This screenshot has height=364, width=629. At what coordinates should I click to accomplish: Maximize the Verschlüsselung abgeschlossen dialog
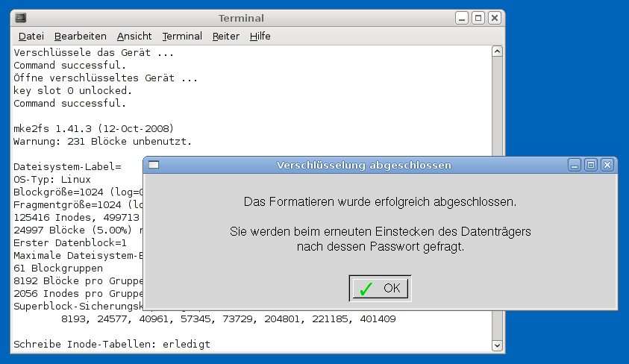click(x=591, y=165)
